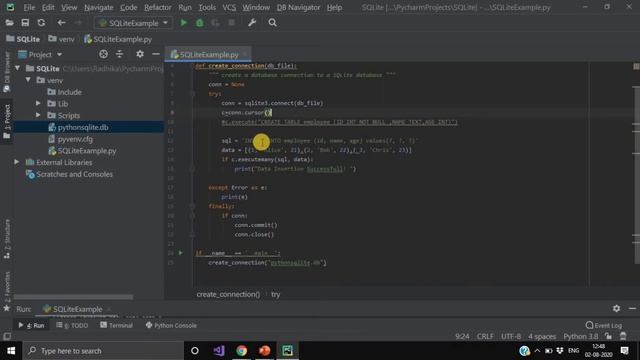This screenshot has width=640, height=360.
Task: Click the CRLF line separator status
Action: [x=485, y=336]
